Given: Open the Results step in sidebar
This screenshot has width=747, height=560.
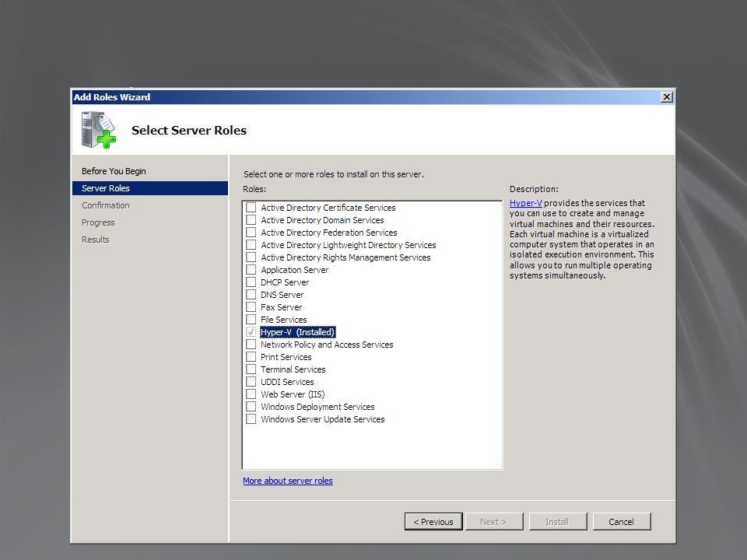Looking at the screenshot, I should 95,240.
